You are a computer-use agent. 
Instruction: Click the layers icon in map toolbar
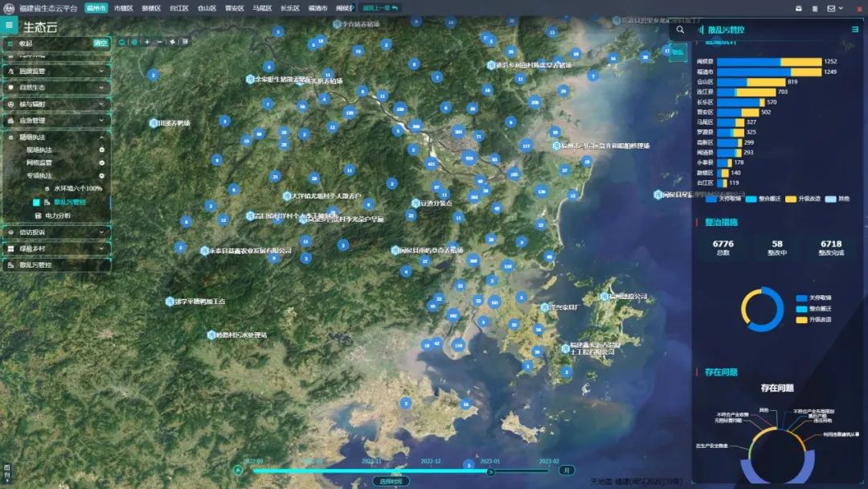point(172,42)
